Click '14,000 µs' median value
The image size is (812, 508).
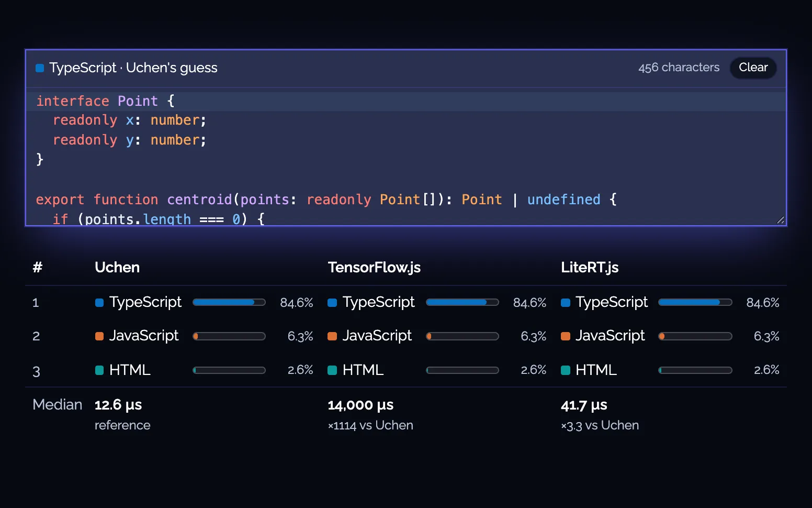(x=360, y=405)
